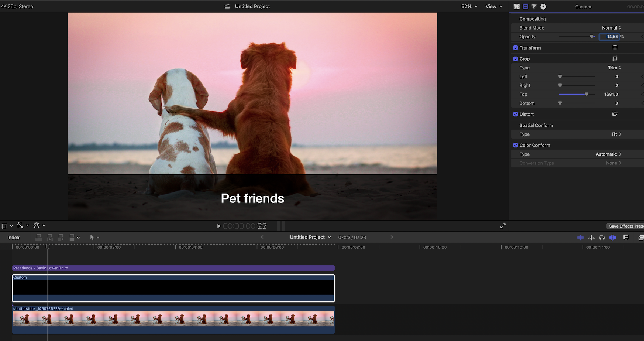Screen dimensions: 644x341
Task: Click the Bottom crop value 0
Action: click(x=617, y=103)
